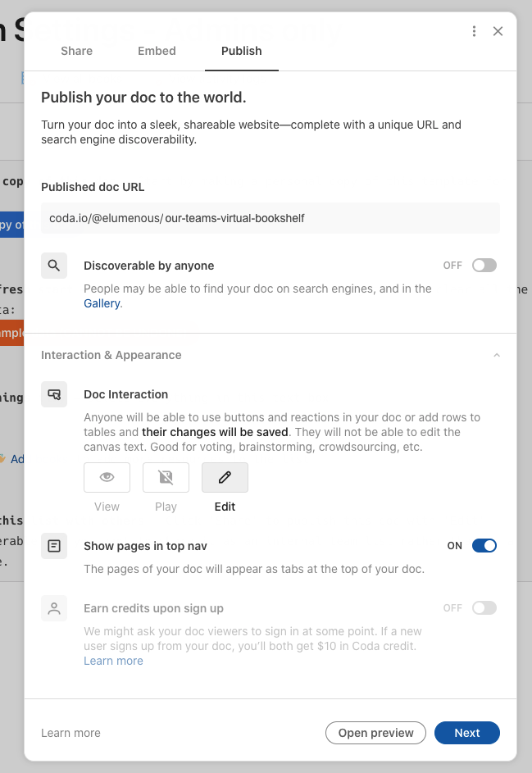Click the Show pages in top nav icon
This screenshot has height=773, width=532.
(54, 546)
